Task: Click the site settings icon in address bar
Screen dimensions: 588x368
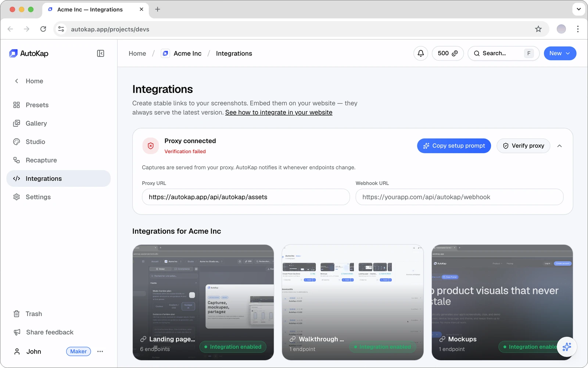Action: pyautogui.click(x=61, y=29)
